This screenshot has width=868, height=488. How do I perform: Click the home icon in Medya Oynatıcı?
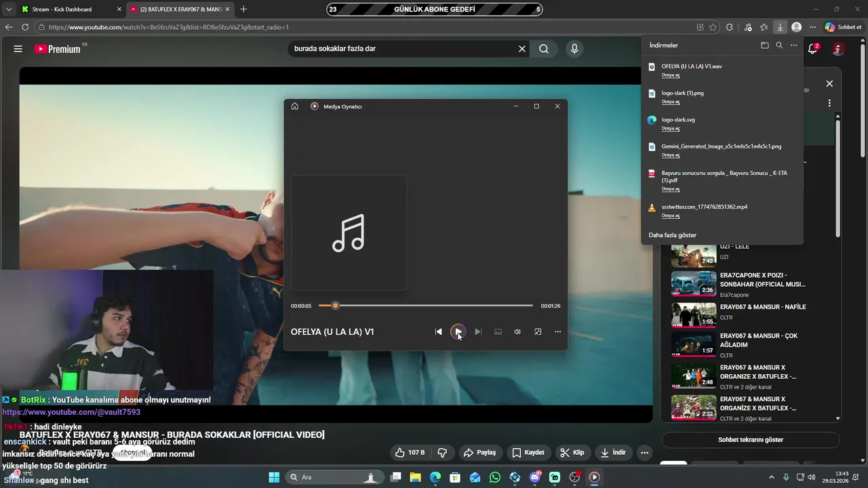point(294,106)
